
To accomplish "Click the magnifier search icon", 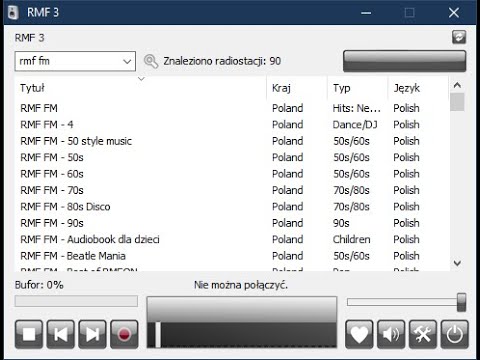I will point(151,61).
